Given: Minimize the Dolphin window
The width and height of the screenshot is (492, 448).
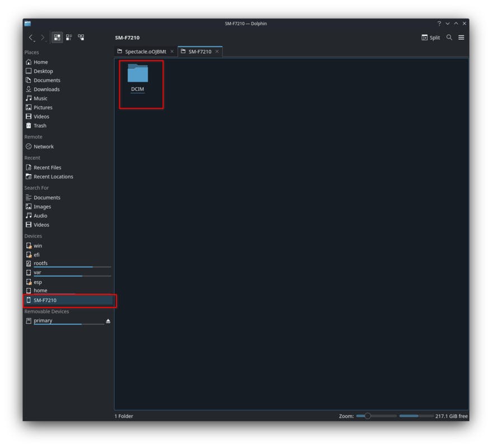Looking at the screenshot, I should [x=448, y=24].
